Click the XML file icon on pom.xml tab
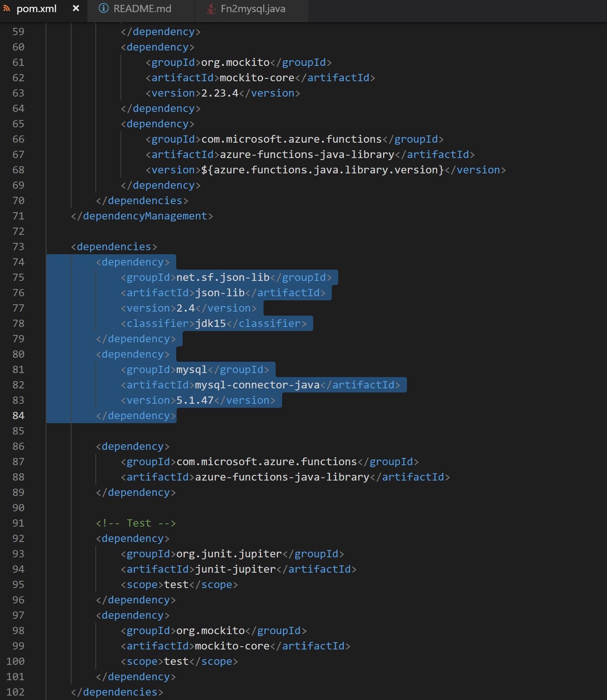607x700 pixels. [6, 8]
